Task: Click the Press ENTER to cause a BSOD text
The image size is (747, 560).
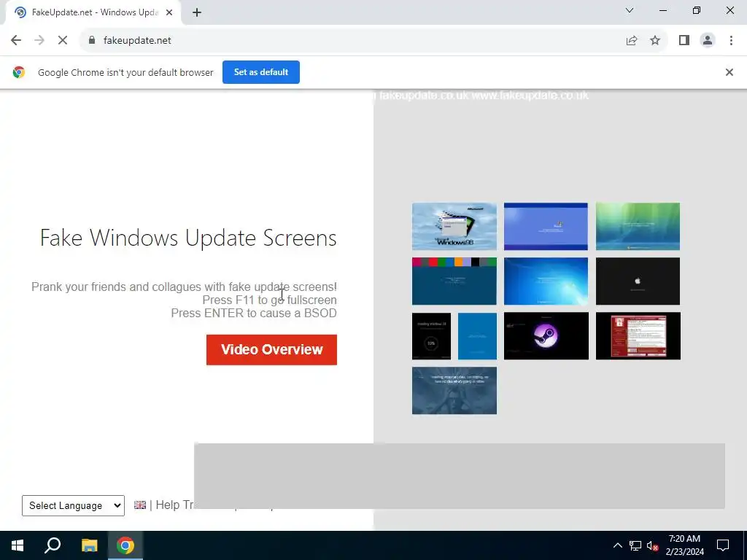Action: [254, 314]
